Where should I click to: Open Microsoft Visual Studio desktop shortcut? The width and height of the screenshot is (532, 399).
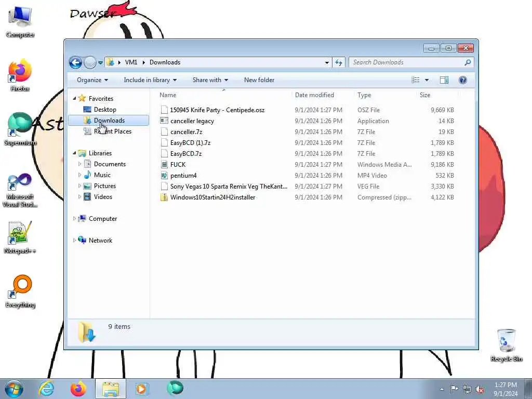[20, 190]
